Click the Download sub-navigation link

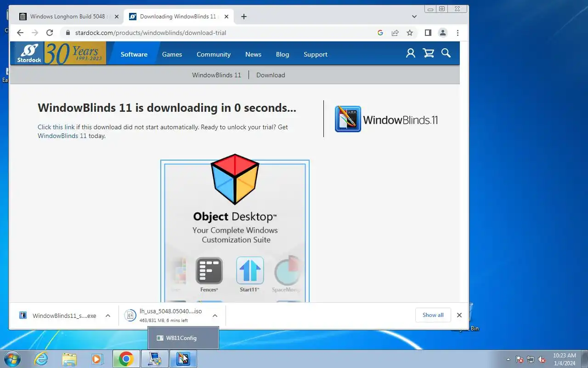click(x=271, y=75)
